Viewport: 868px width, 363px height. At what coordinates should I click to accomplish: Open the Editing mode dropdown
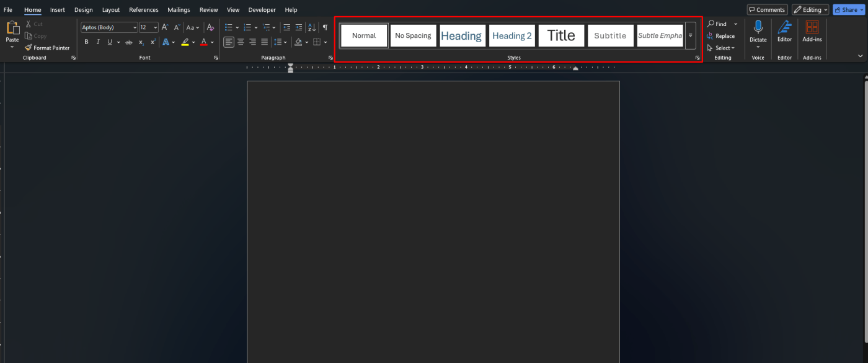pyautogui.click(x=810, y=9)
